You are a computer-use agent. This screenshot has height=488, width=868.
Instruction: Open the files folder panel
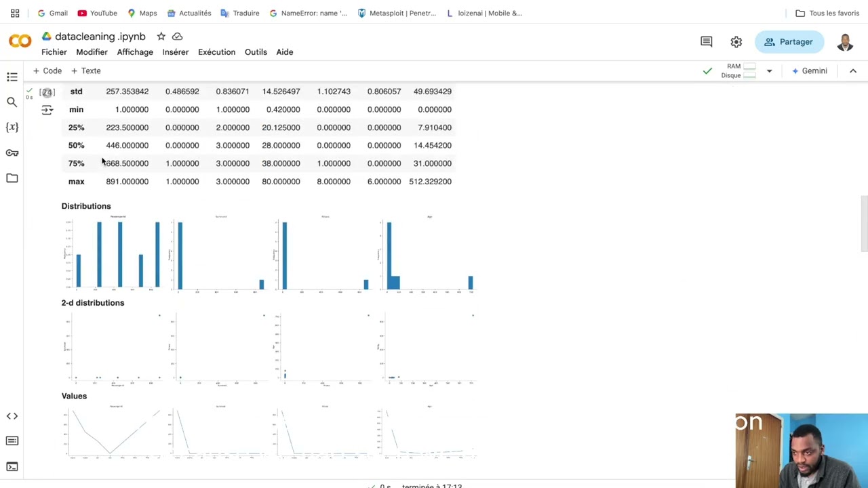click(x=12, y=178)
